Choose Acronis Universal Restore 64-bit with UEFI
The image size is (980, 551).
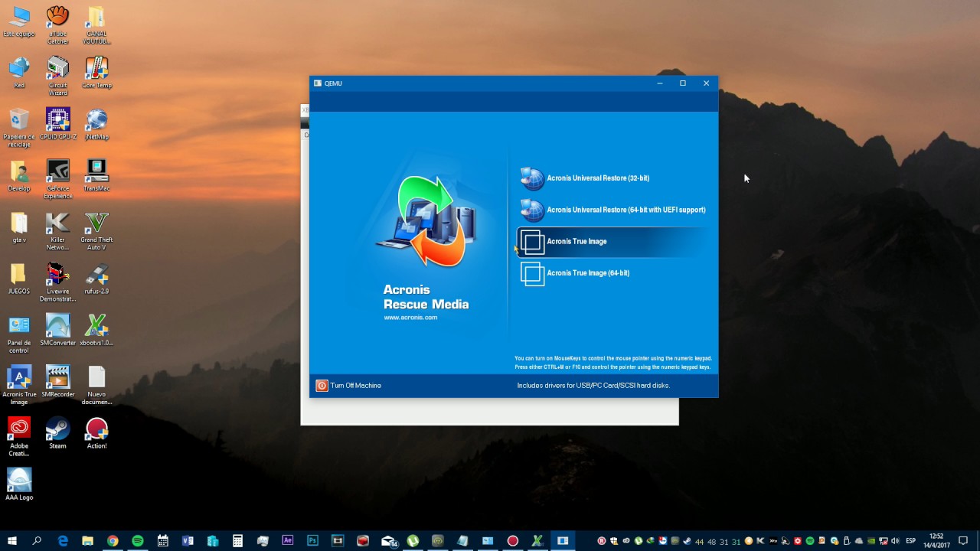pos(612,210)
